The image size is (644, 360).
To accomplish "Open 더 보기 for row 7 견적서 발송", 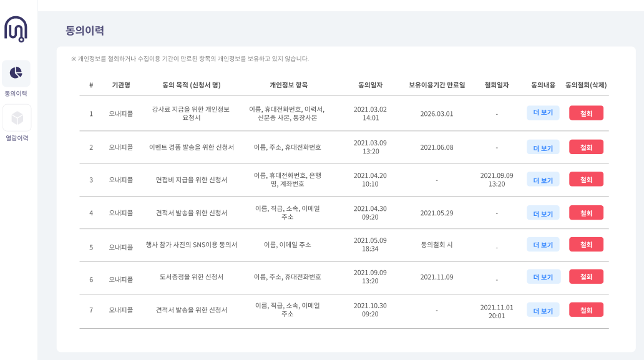I will click(x=543, y=310).
